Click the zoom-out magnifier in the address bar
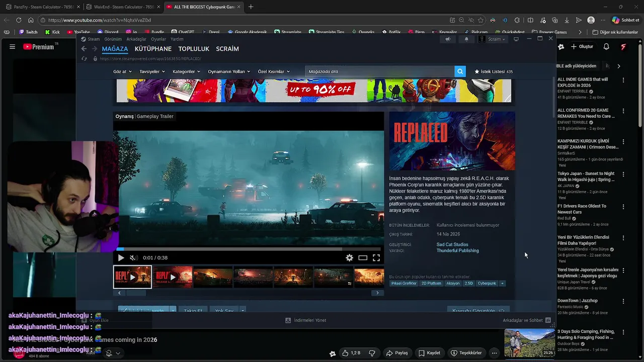This screenshot has width=644, height=362. (x=461, y=20)
